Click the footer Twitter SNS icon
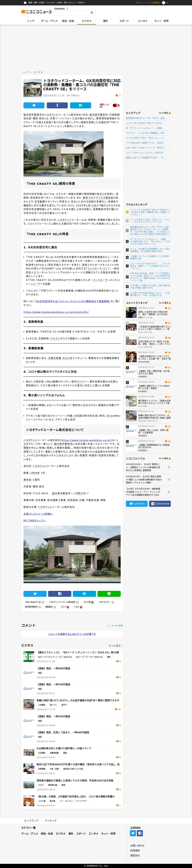The height and width of the screenshot is (868, 192). [133, 833]
